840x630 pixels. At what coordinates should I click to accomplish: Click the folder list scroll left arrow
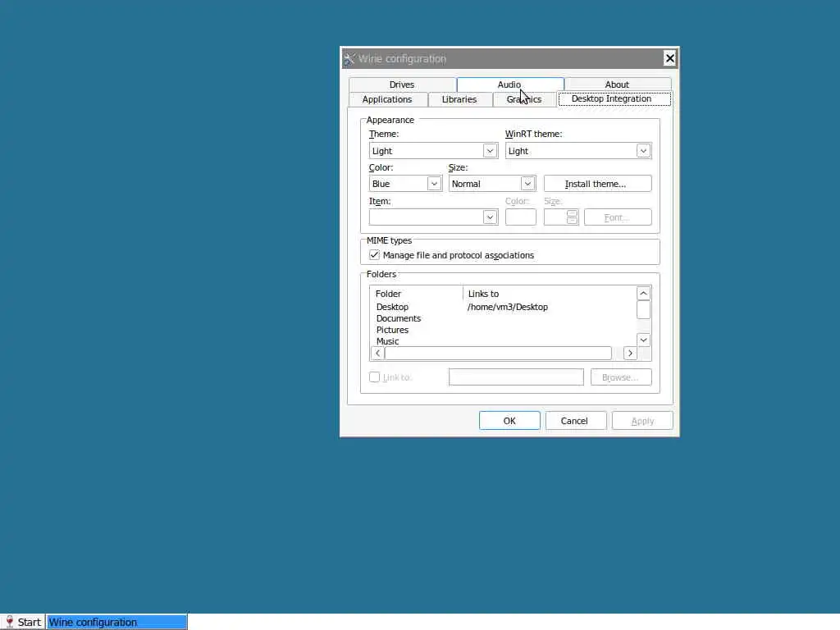tap(377, 353)
